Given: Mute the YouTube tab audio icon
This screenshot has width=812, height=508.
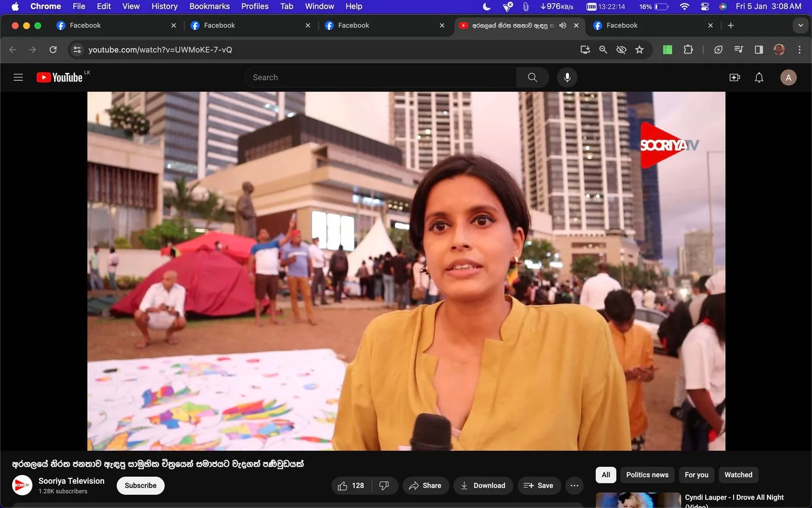Looking at the screenshot, I should click(562, 25).
